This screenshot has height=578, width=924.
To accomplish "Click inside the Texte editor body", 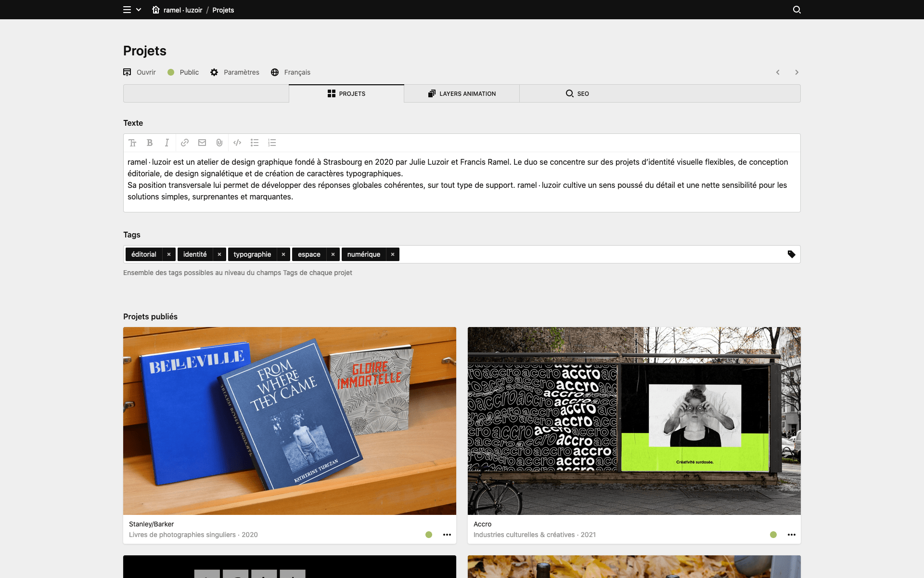I will pos(462,182).
